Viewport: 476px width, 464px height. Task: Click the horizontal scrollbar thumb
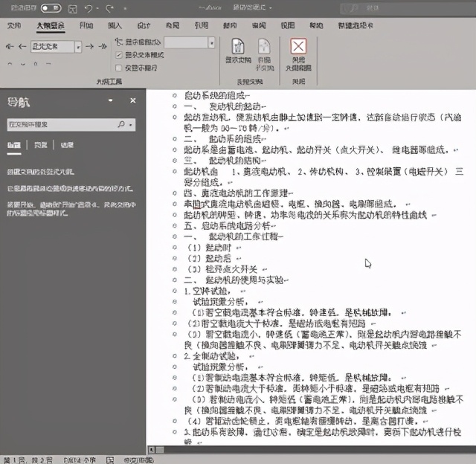(160, 450)
